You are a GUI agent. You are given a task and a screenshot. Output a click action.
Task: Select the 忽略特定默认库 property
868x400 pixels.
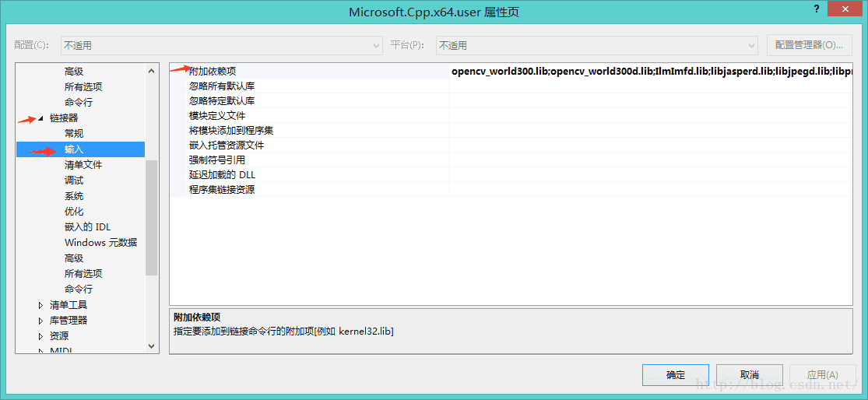click(x=222, y=100)
